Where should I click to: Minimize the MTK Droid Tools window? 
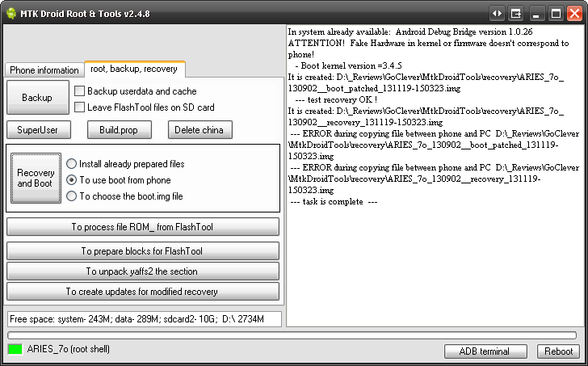click(536, 14)
